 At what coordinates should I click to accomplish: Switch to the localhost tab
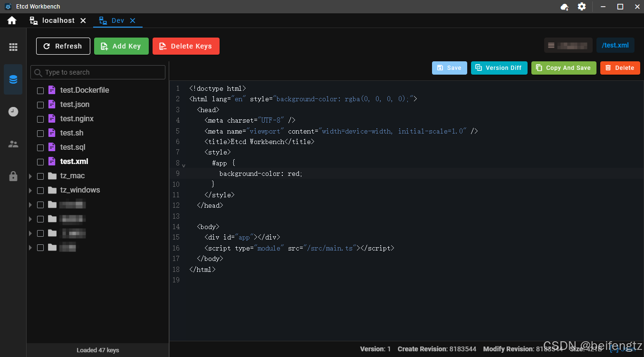(58, 20)
